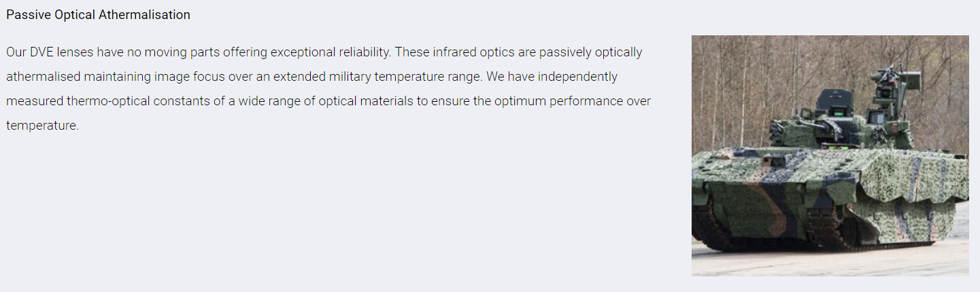
Task: Click the final word 'temperature.'
Action: (43, 126)
